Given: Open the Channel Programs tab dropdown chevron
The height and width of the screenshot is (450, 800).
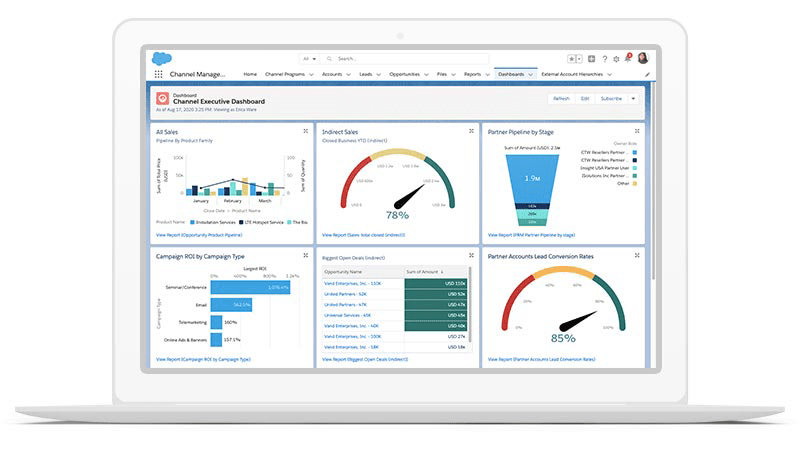Looking at the screenshot, I should tap(311, 74).
